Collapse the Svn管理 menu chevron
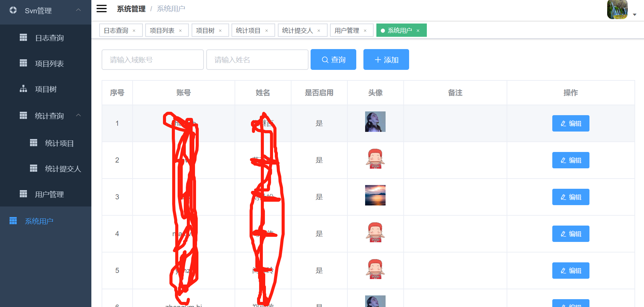The height and width of the screenshot is (307, 644). pos(78,10)
